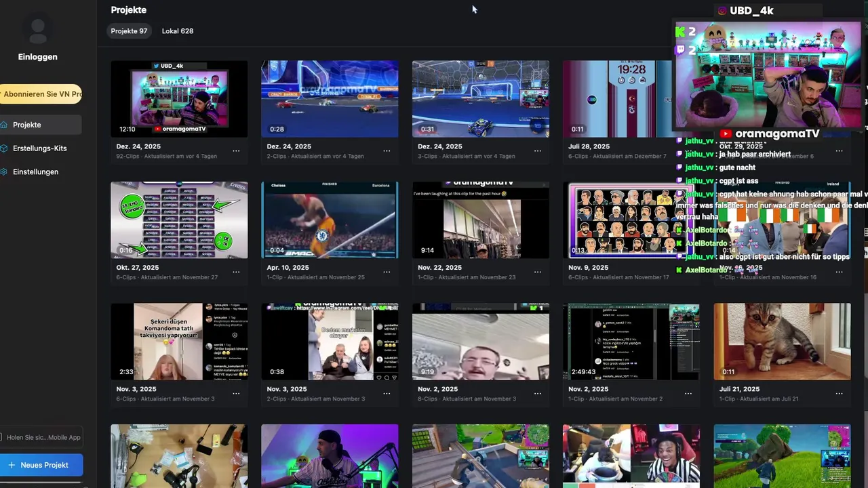Open the Okt. 27, 2025 project thumbnail
This screenshot has width=868, height=488.
179,220
